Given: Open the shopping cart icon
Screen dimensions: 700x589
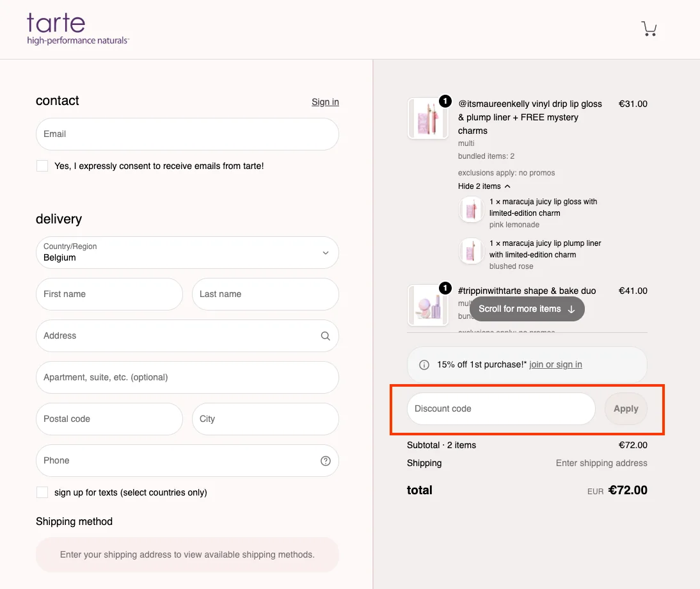Looking at the screenshot, I should (x=649, y=28).
